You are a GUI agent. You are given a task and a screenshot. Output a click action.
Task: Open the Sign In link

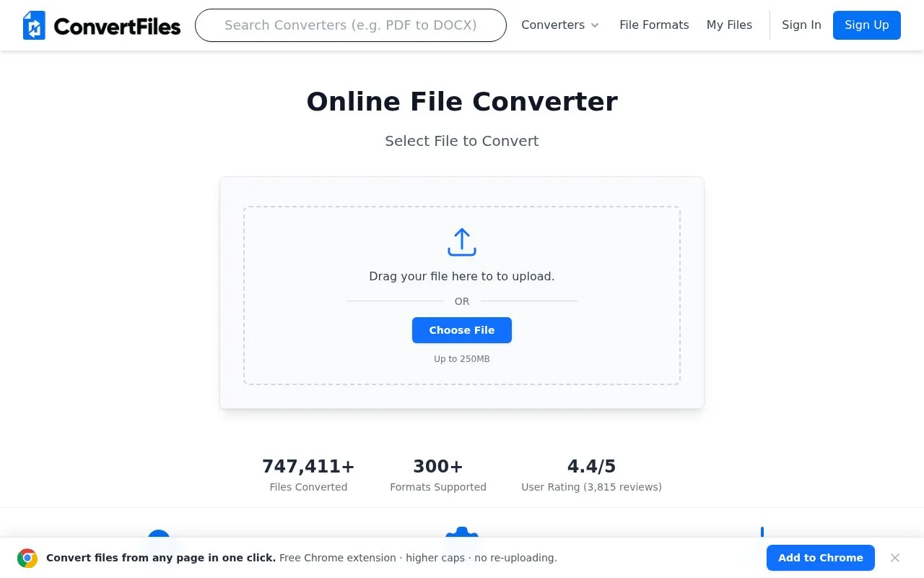coord(801,25)
